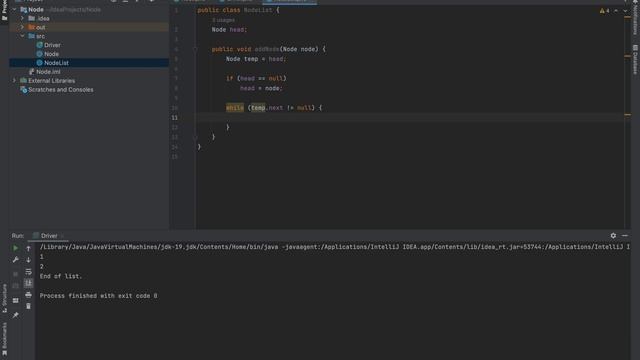The image size is (640, 360).
Task: Click the 'Node temp = head;' line
Action: click(256, 59)
